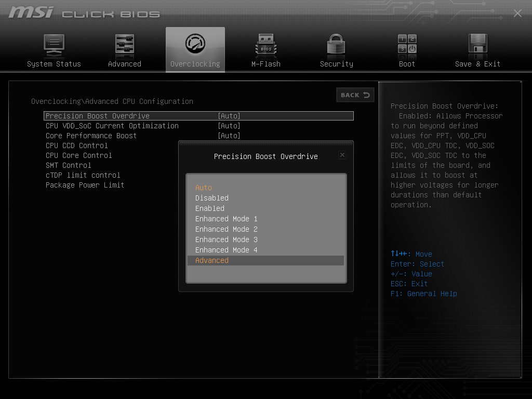Open Precision Boost Overdrive [Auto] value
The height and width of the screenshot is (399, 532).
229,116
